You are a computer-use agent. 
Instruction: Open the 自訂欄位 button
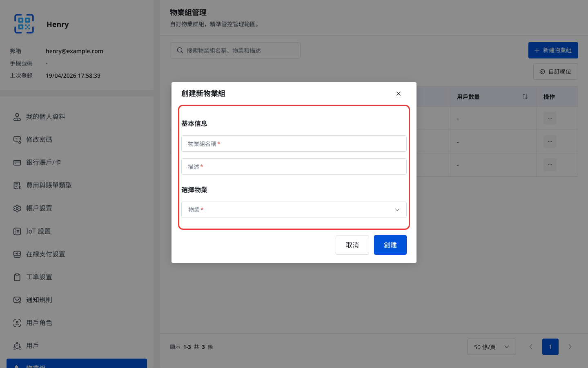pos(556,72)
